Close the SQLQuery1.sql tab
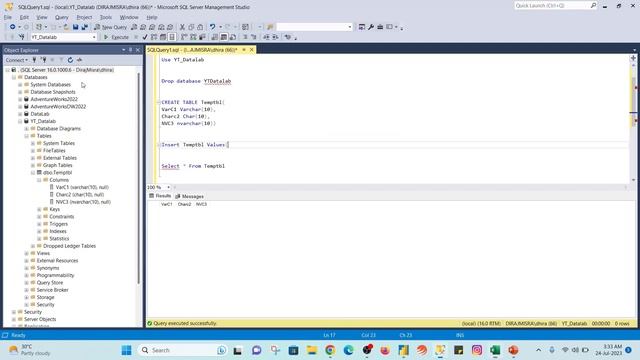Screen dimensions: 640x360 tap(251, 50)
